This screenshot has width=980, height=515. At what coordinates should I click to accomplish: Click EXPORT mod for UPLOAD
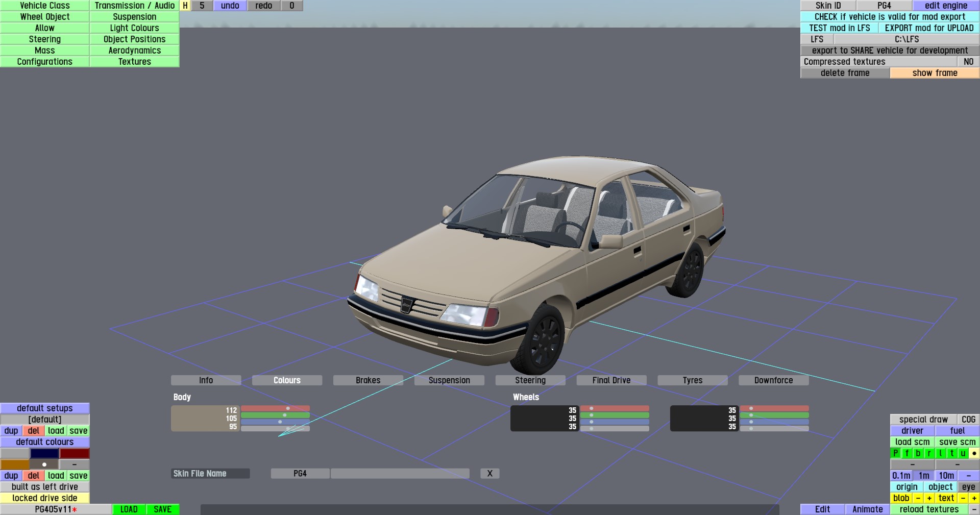pos(929,28)
